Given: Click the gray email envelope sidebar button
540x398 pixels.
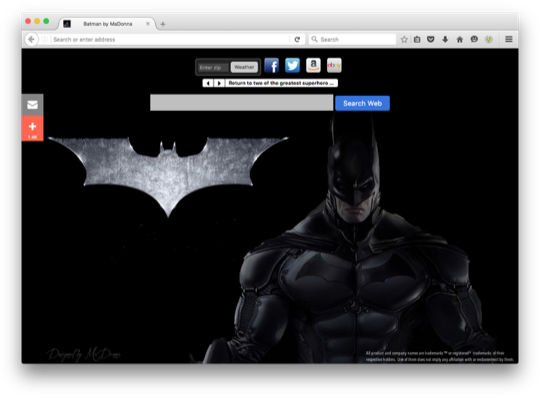Looking at the screenshot, I should click(32, 105).
